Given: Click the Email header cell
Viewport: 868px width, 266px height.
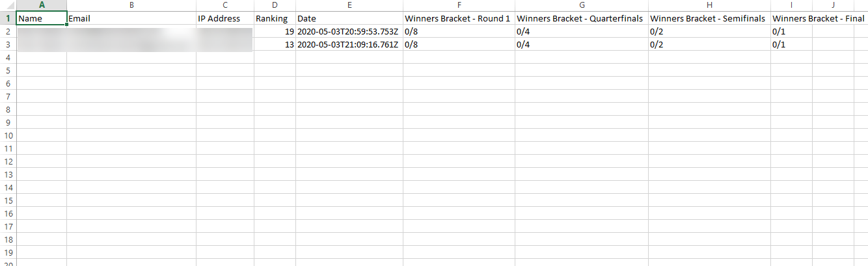Looking at the screenshot, I should pos(131,18).
